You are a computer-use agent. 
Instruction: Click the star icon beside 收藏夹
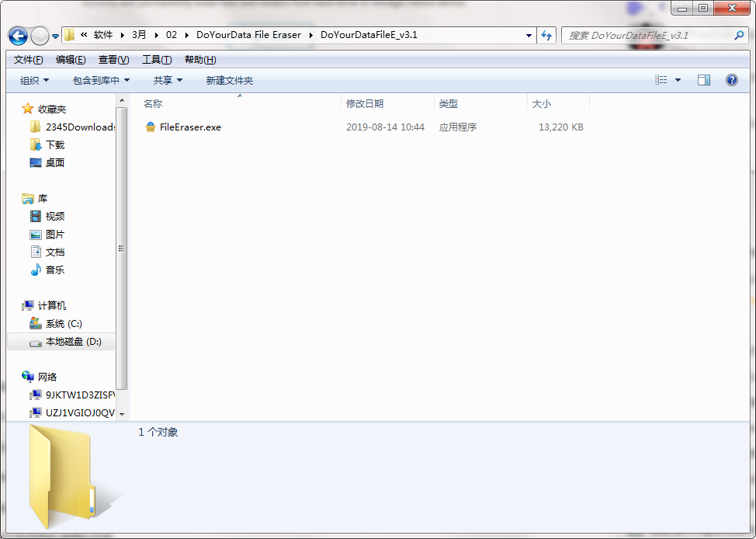pyautogui.click(x=28, y=109)
